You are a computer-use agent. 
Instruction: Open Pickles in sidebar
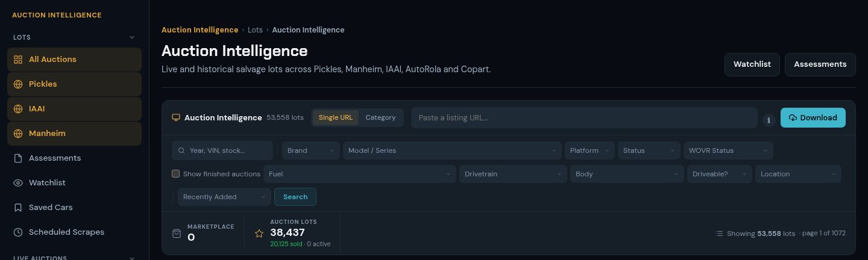tap(74, 84)
